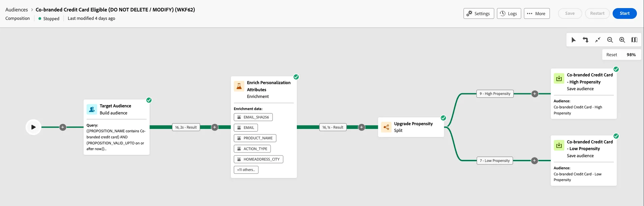This screenshot has height=206, width=644.
Task: Select the PRODUCT_NAME enrichment attribute
Action: click(255, 138)
